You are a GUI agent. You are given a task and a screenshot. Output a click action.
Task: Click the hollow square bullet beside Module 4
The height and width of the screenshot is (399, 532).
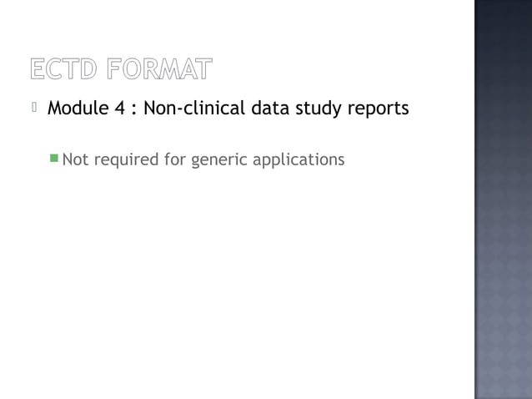[35, 108]
